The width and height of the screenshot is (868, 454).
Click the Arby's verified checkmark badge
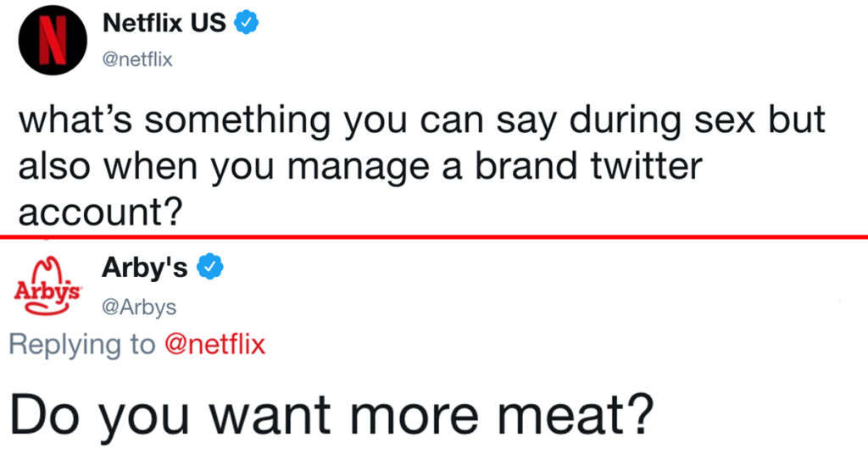click(x=211, y=267)
